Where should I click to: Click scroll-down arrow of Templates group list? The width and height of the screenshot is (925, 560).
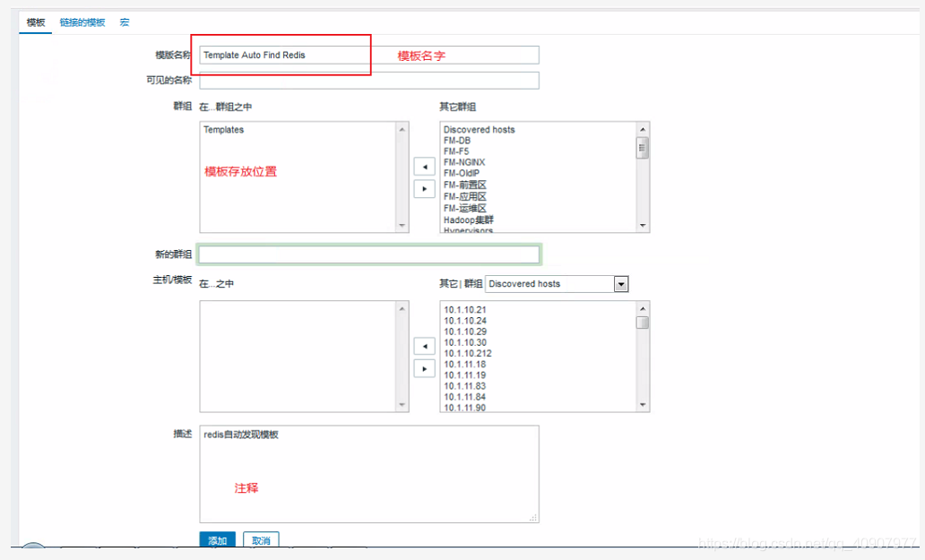pos(402,225)
